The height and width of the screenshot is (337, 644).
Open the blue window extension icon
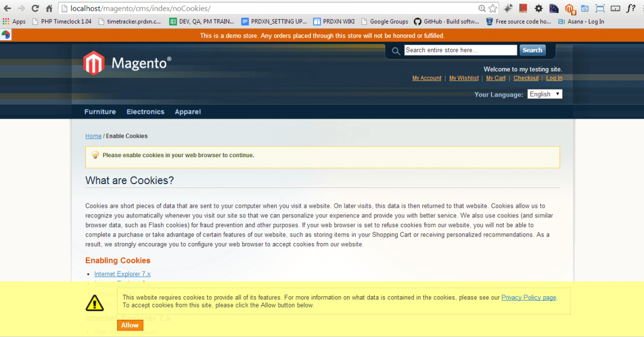click(x=585, y=8)
